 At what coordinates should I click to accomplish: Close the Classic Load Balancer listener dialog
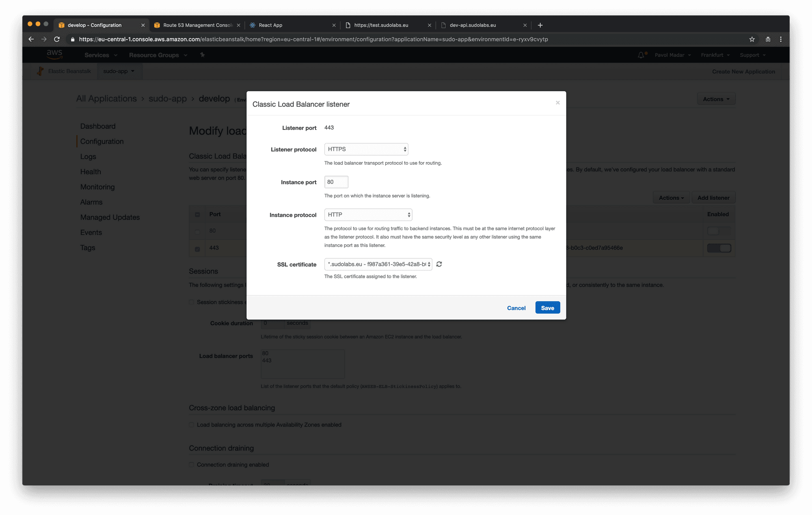(557, 103)
